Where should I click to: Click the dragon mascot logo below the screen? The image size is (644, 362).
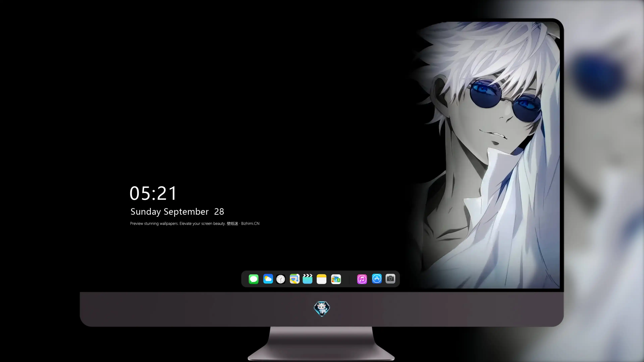click(x=322, y=309)
